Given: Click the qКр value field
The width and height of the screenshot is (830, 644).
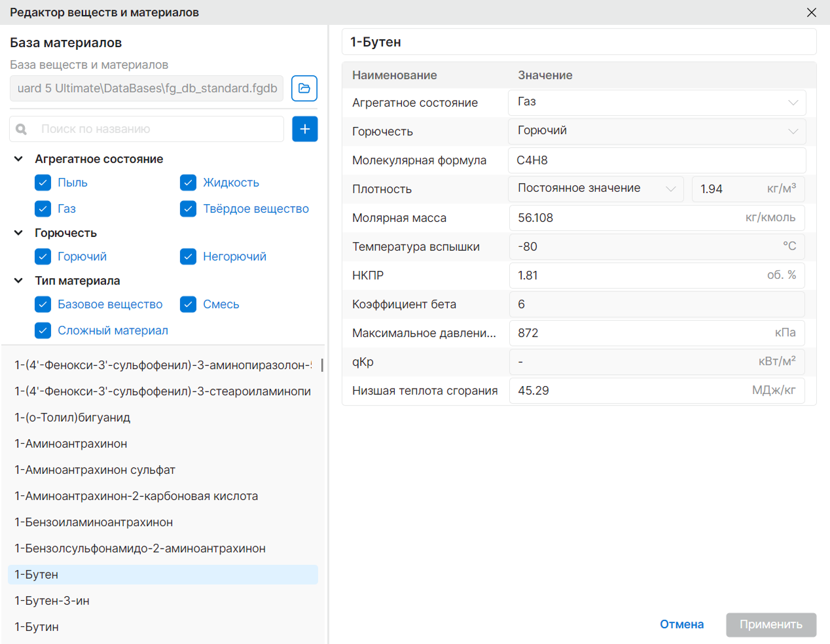Looking at the screenshot, I should click(x=657, y=362).
